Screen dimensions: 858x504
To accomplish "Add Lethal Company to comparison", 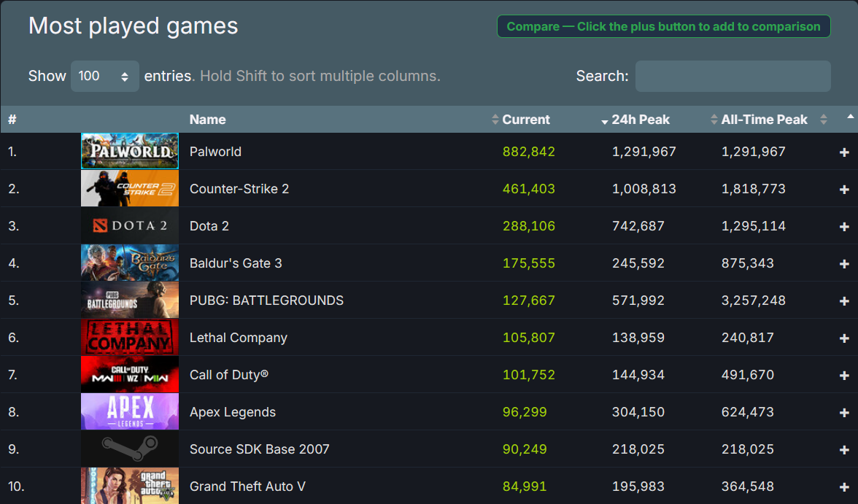I will click(x=843, y=338).
